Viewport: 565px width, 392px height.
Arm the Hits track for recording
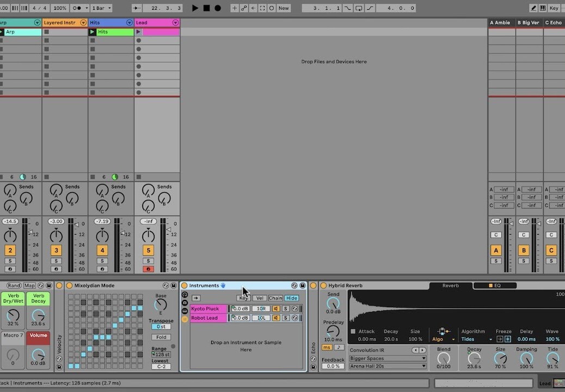(x=102, y=269)
